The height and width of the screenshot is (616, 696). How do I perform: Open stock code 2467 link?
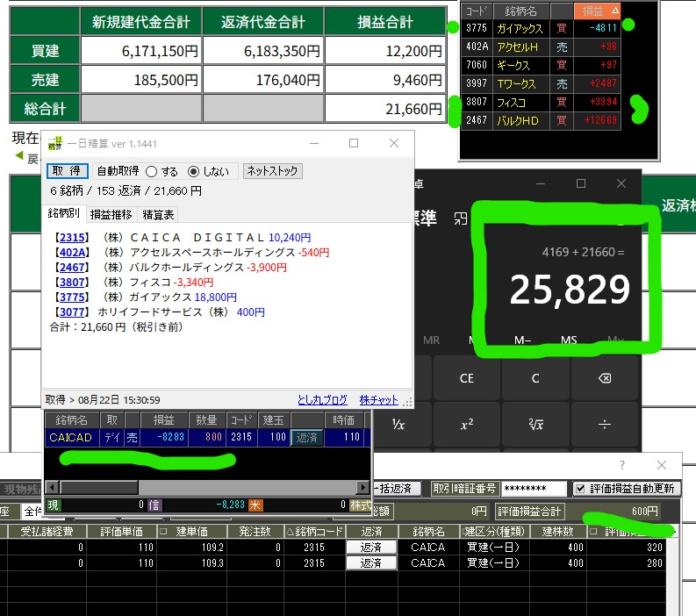[x=72, y=268]
